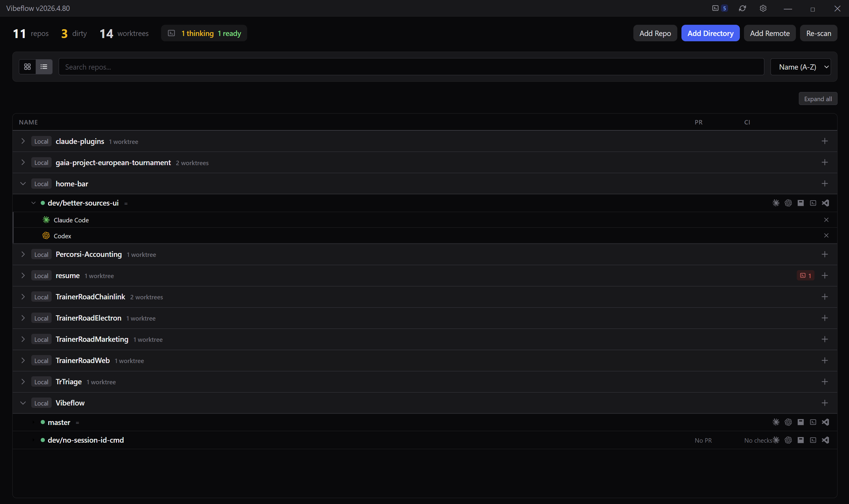Click the Add Directory button

[710, 33]
